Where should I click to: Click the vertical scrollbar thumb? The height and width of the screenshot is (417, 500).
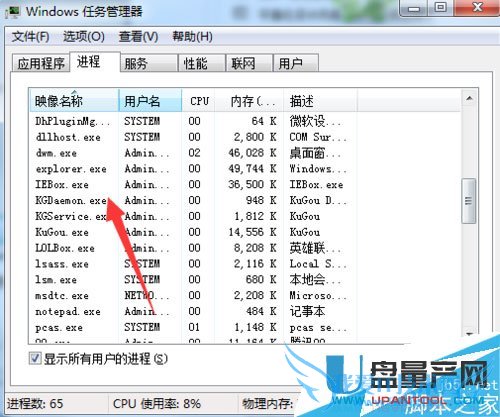(469, 201)
